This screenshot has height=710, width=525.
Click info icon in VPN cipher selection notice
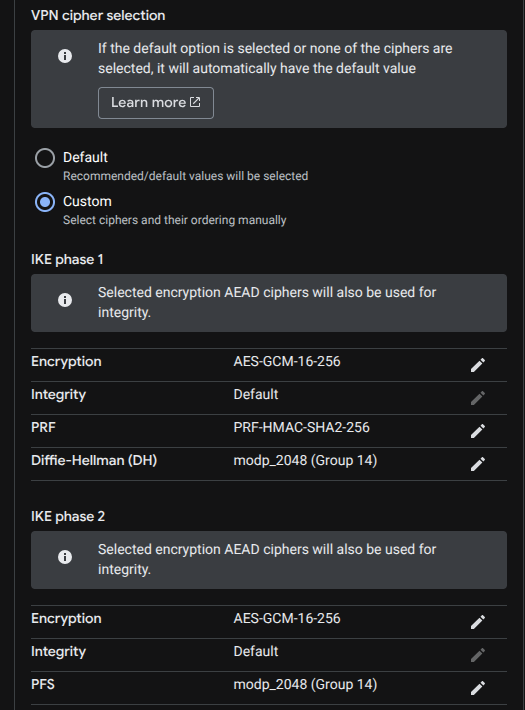65,56
